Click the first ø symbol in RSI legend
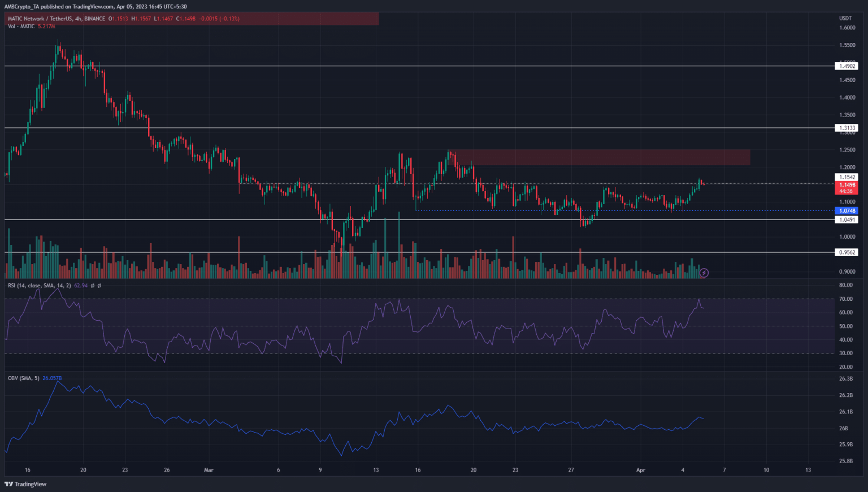Screen dimensions: 868x492 click(x=93, y=286)
